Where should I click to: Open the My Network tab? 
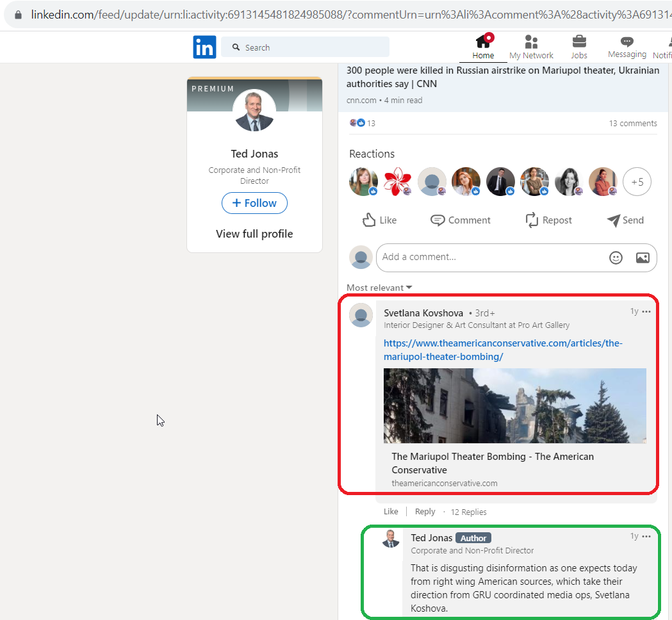531,47
